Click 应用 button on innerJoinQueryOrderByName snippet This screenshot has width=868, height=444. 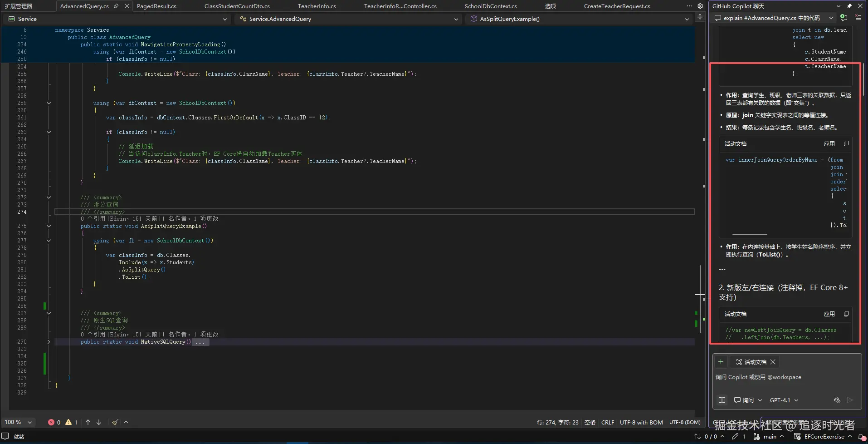tap(829, 143)
